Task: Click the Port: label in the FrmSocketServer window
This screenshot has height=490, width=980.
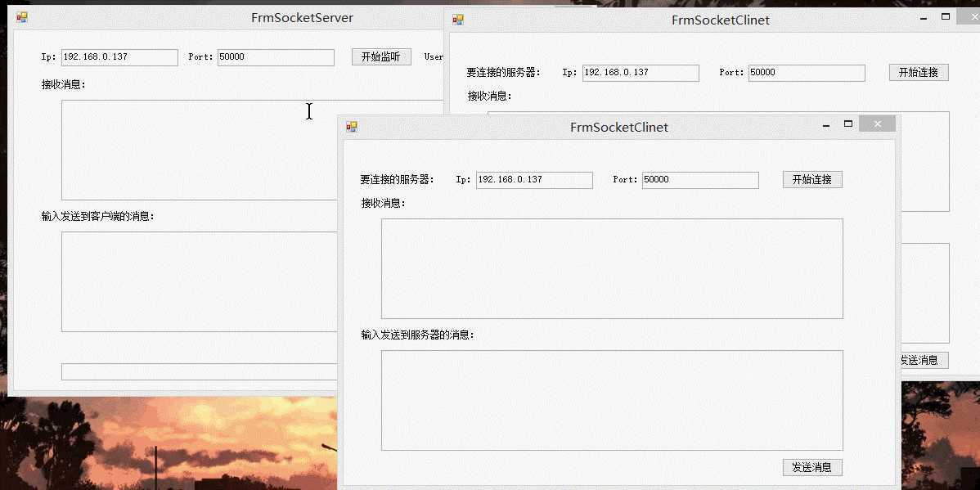Action: [200, 57]
